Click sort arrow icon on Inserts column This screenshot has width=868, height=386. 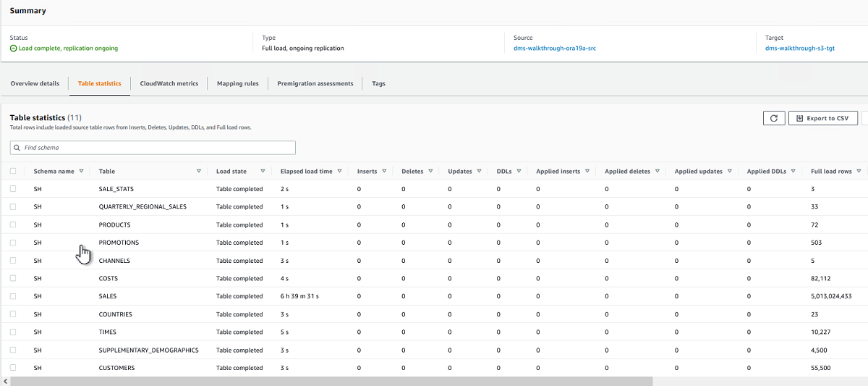tap(385, 172)
